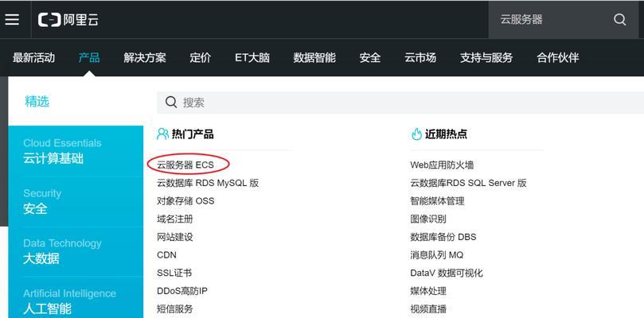Click the magnifier icon in top search
Screen dimensions: 644x318
click(x=620, y=19)
